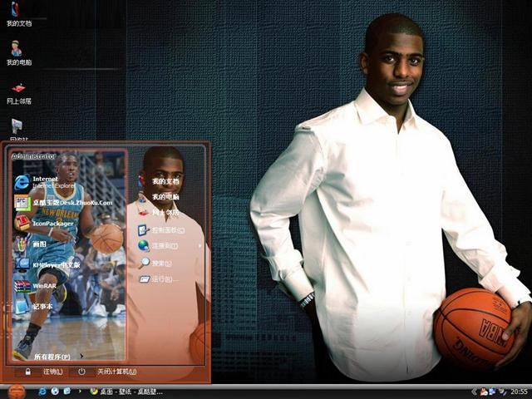Open WinRAR from start menu
This screenshot has width=532, height=399.
coord(35,286)
